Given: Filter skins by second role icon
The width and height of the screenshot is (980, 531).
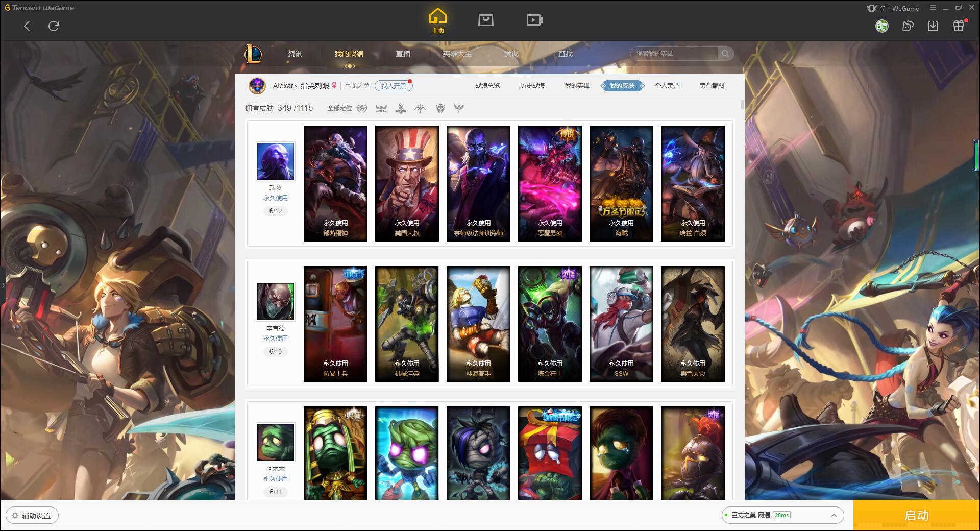Looking at the screenshot, I should (381, 108).
